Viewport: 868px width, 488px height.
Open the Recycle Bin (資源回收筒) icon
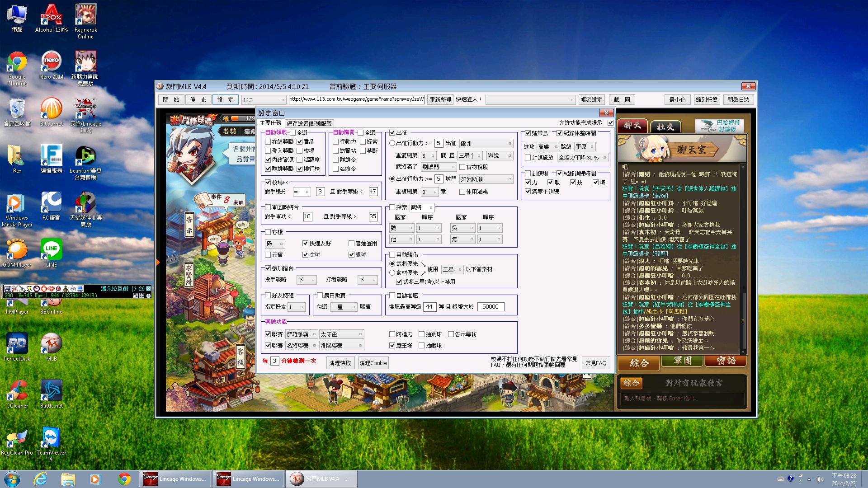[x=17, y=112]
